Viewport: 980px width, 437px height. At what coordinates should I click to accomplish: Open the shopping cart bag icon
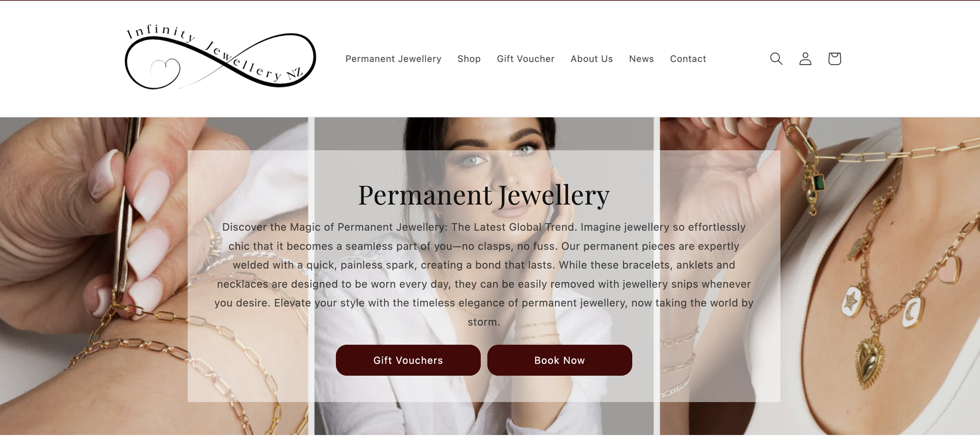834,59
